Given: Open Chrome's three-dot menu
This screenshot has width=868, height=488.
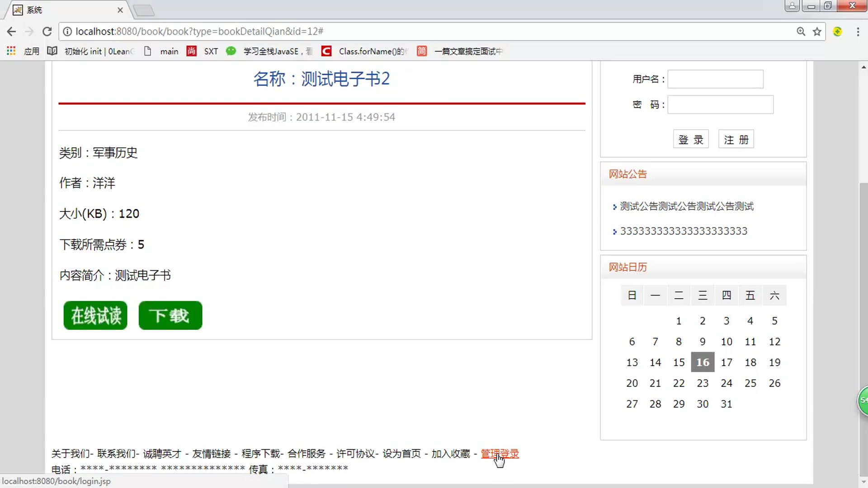Looking at the screenshot, I should point(858,31).
